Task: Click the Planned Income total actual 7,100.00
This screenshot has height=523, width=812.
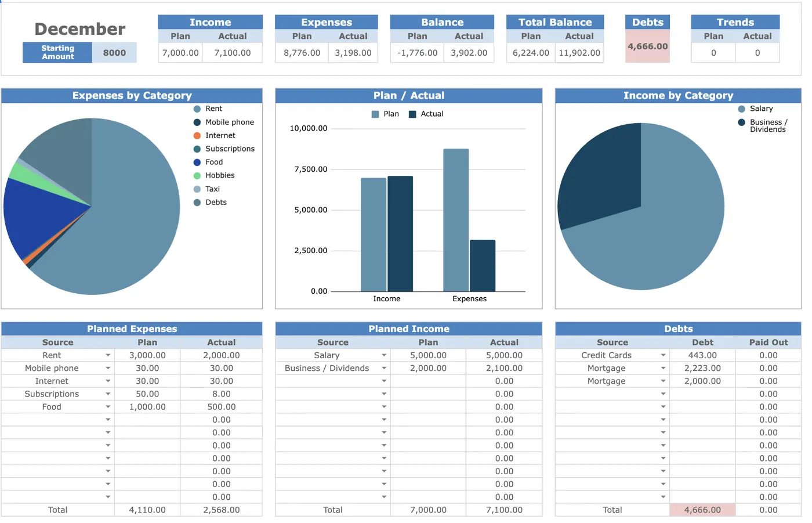Action: 504,510
